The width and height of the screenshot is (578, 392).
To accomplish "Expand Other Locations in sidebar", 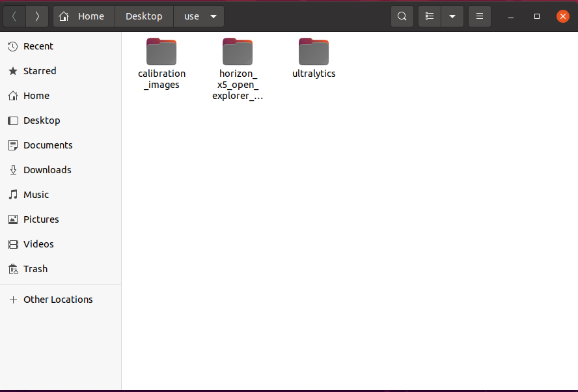I will pos(57,300).
